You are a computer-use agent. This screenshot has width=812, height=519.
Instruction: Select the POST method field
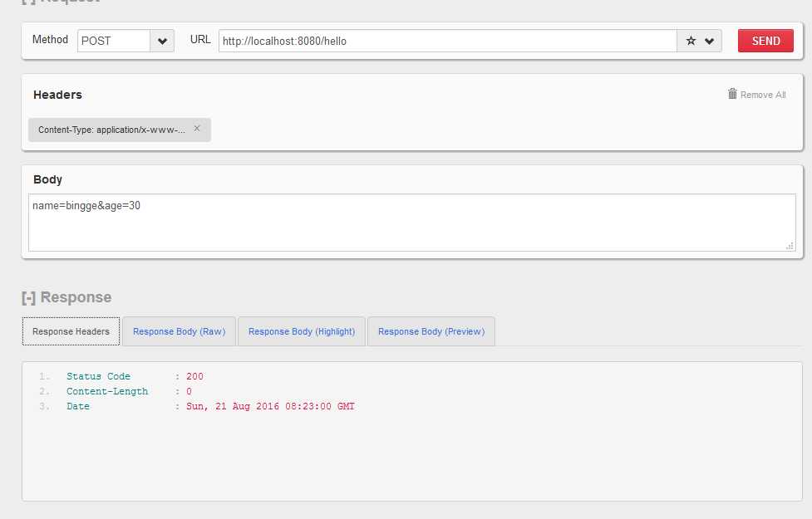pyautogui.click(x=114, y=41)
